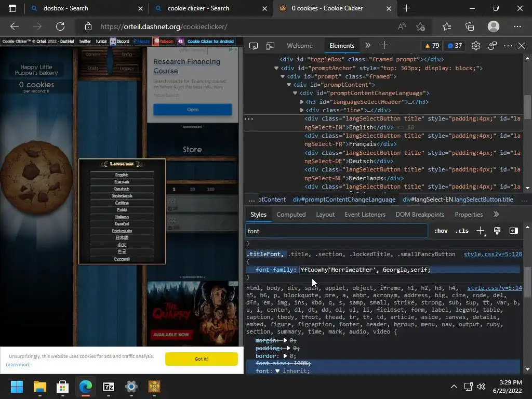The width and height of the screenshot is (532, 399).
Task: Open DevTools customize and control menu
Action: point(508,46)
